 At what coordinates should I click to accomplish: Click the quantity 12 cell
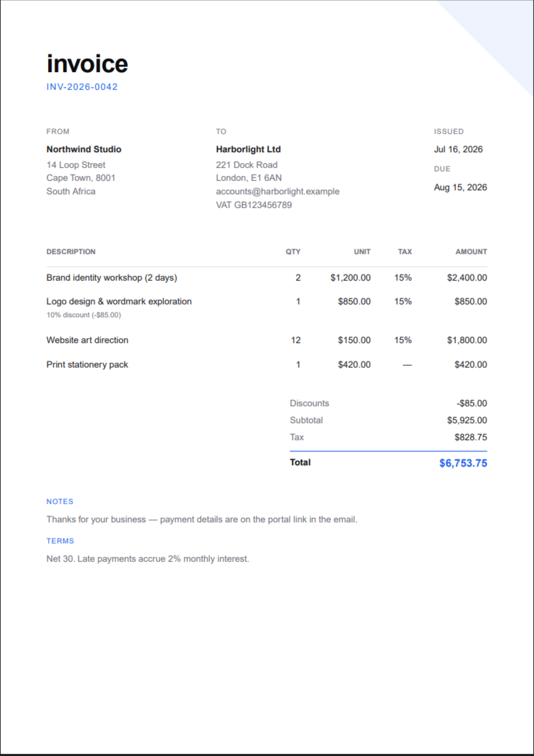(x=296, y=340)
